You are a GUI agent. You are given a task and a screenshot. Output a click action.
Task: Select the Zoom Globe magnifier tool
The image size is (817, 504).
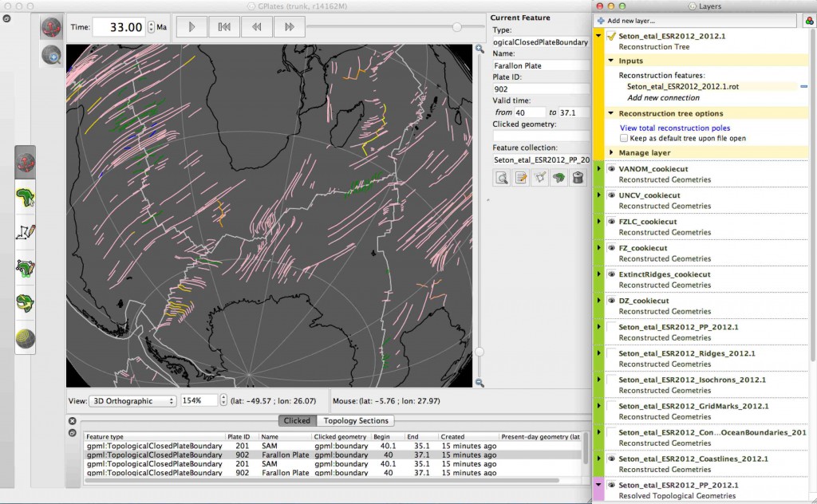[53, 57]
